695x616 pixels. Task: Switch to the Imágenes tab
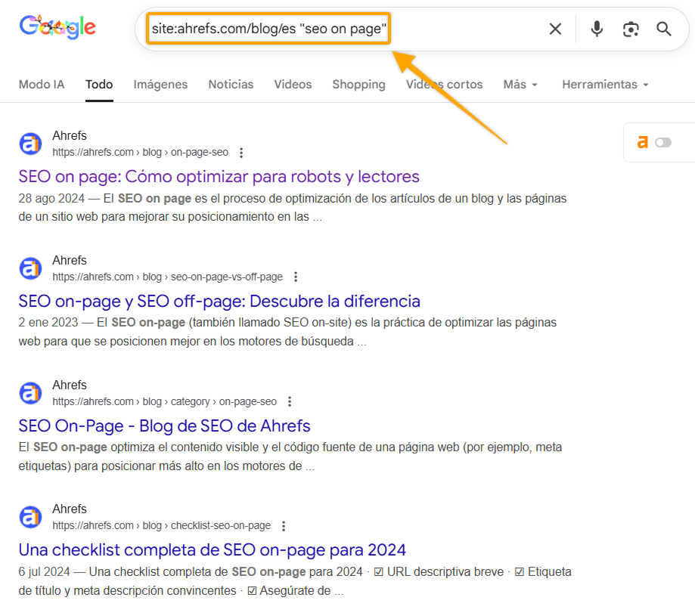point(160,85)
